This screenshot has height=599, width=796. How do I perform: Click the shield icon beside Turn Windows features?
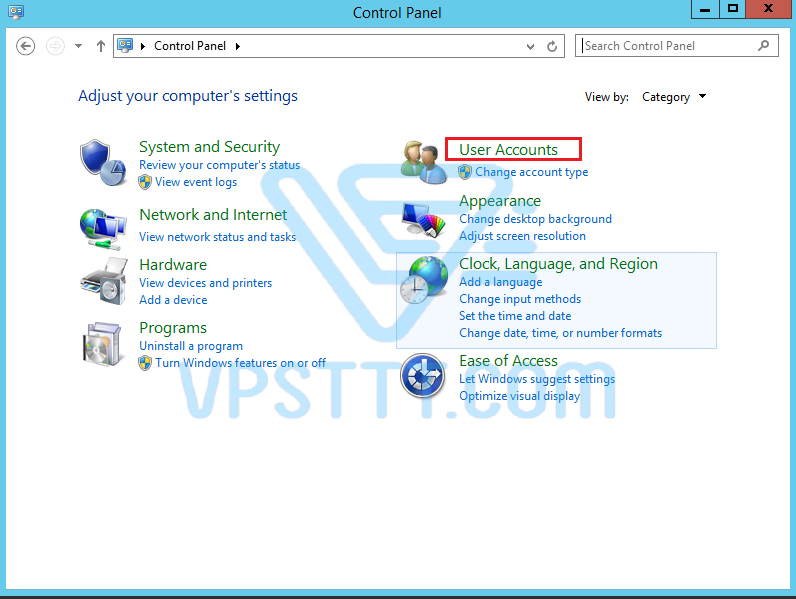pos(145,363)
